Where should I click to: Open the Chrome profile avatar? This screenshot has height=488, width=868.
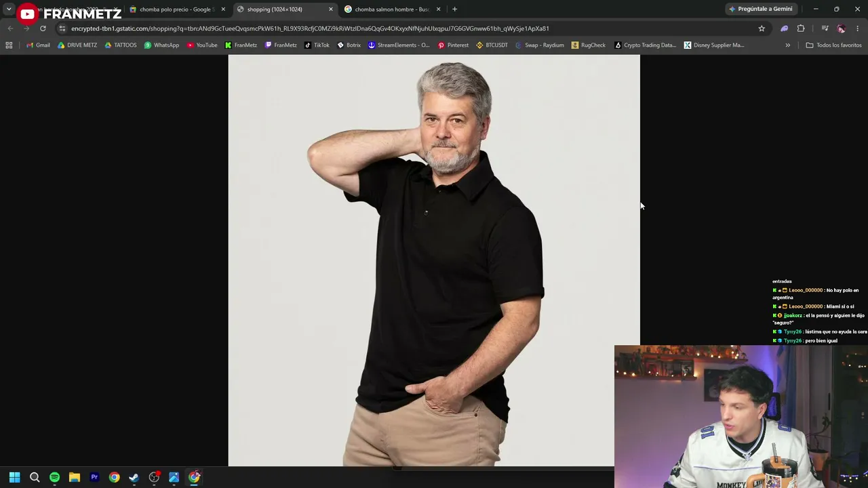click(841, 28)
